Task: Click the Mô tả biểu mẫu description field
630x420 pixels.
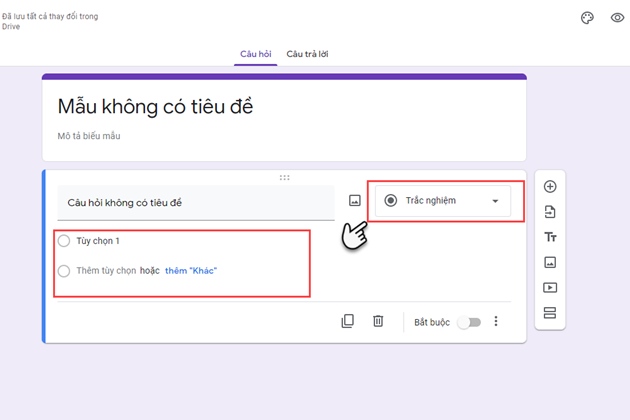Action: 89,136
